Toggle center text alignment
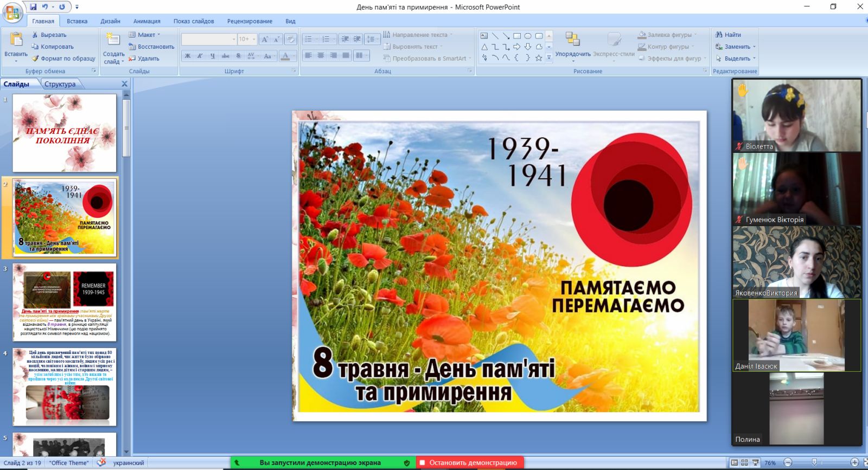 tap(321, 56)
